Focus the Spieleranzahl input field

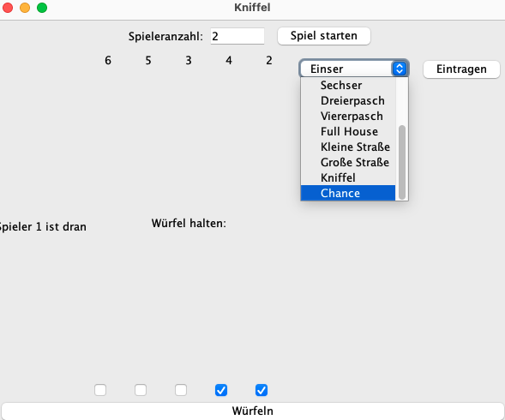tap(237, 36)
